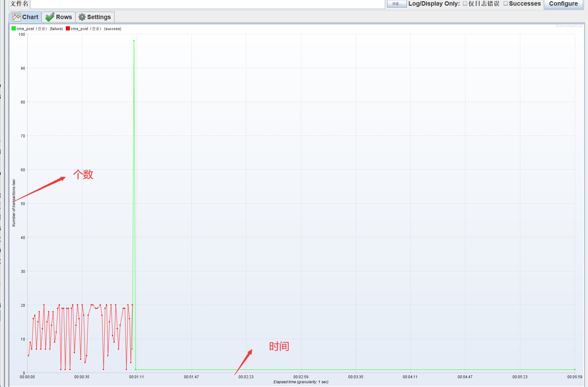The width and height of the screenshot is (588, 387).
Task: Click the 00:02:59 time axis label
Action: (301, 377)
